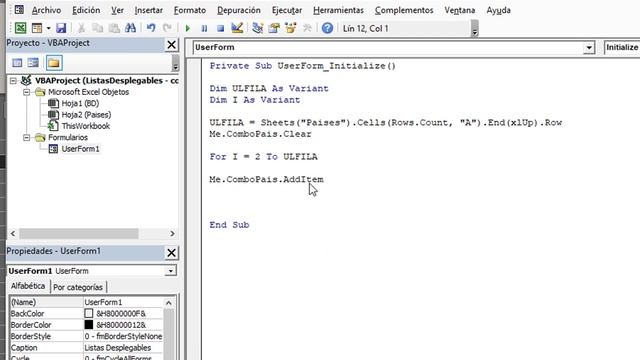
Task: Open the Complementos menu
Action: [x=404, y=10]
